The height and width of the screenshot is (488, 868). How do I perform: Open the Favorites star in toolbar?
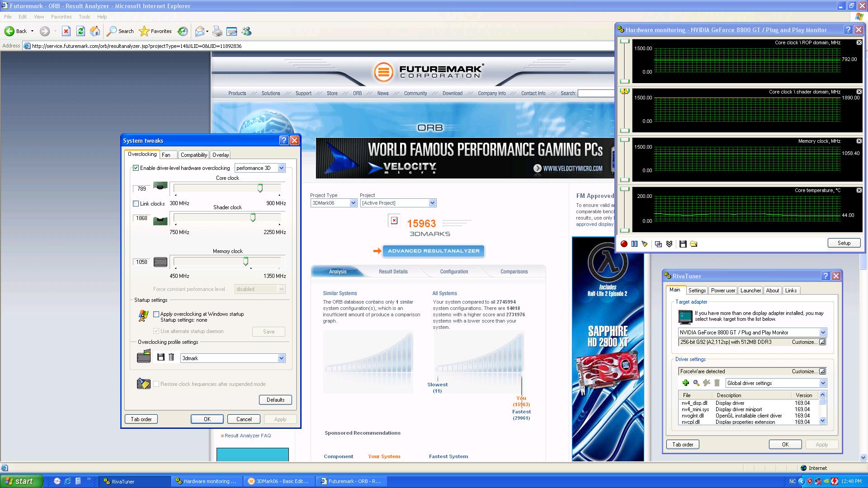tap(156, 31)
